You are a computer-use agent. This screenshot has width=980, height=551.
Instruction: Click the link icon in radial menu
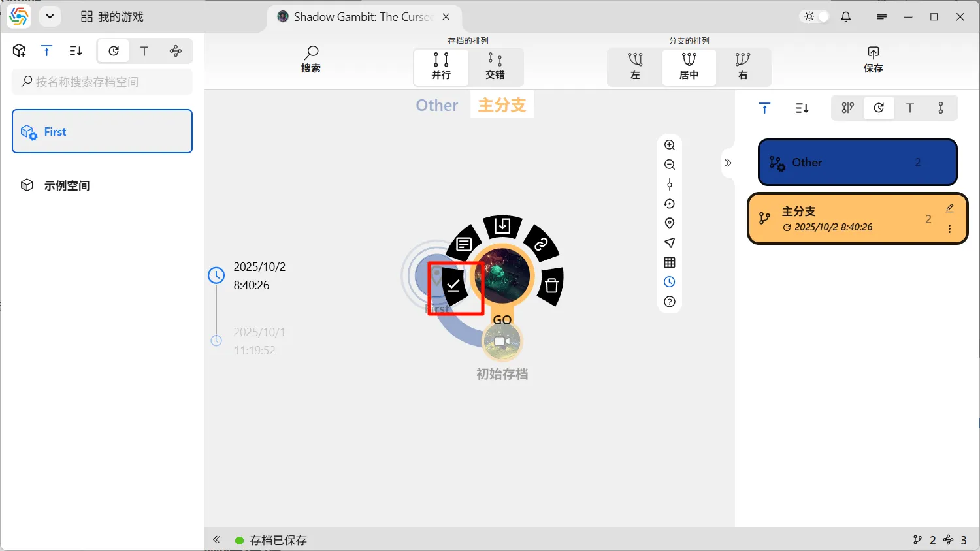coord(541,245)
